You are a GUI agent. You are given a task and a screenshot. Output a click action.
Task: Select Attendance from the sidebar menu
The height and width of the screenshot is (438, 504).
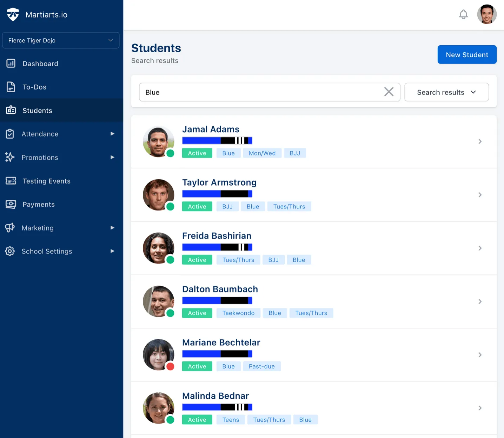(x=40, y=134)
